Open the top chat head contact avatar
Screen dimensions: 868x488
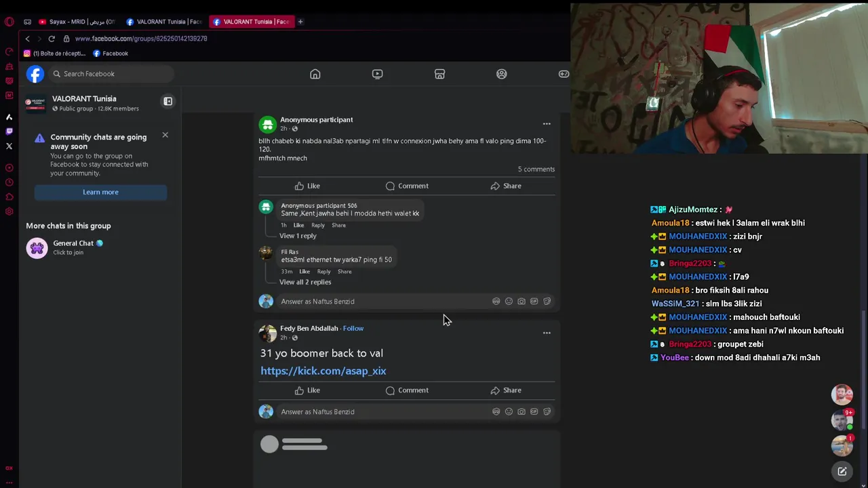tap(842, 394)
